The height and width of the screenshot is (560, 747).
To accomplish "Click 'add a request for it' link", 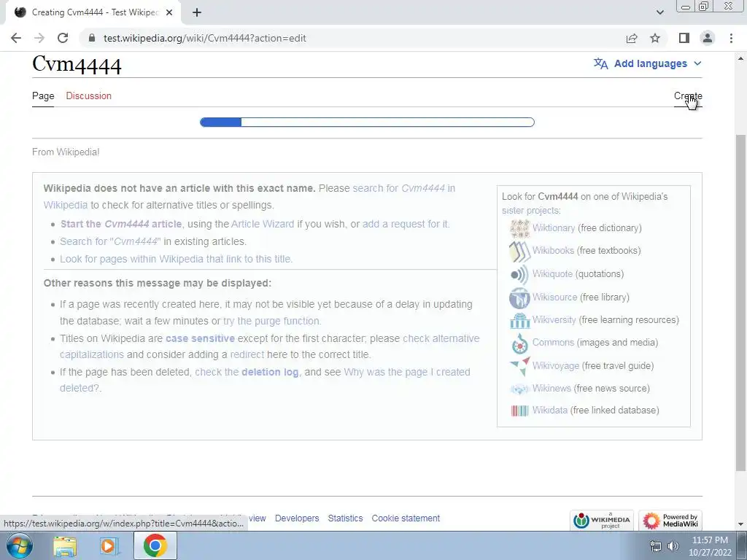I will [x=405, y=225].
